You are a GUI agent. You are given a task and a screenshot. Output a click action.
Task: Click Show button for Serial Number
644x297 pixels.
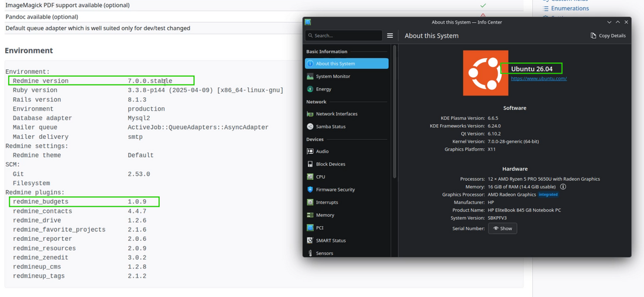coord(502,228)
